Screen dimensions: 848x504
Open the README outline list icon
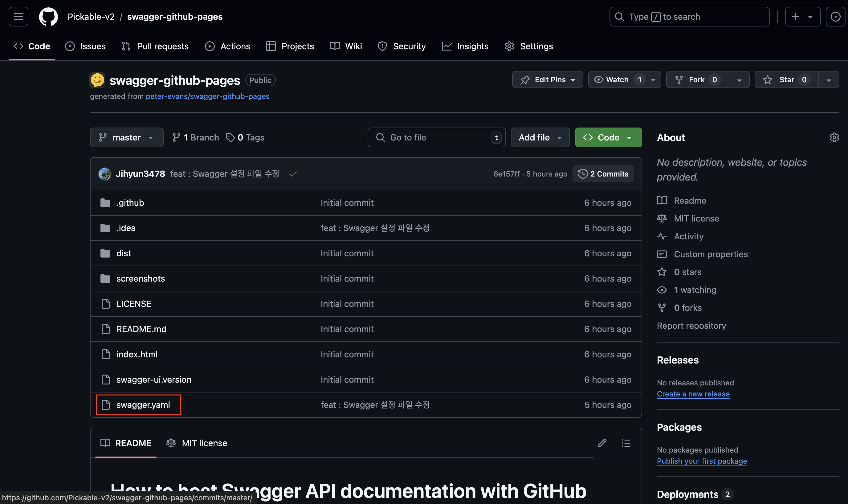pos(626,443)
